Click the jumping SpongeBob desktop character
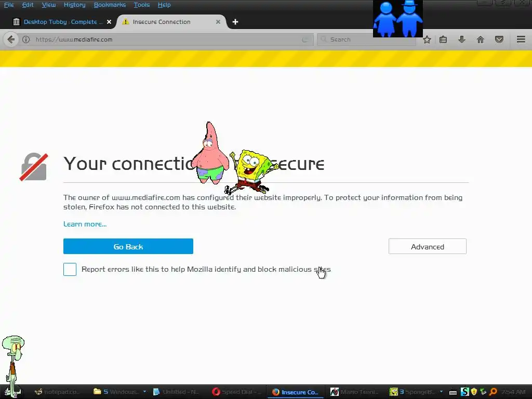Screen dimensions: 532x399 [x=251, y=172]
